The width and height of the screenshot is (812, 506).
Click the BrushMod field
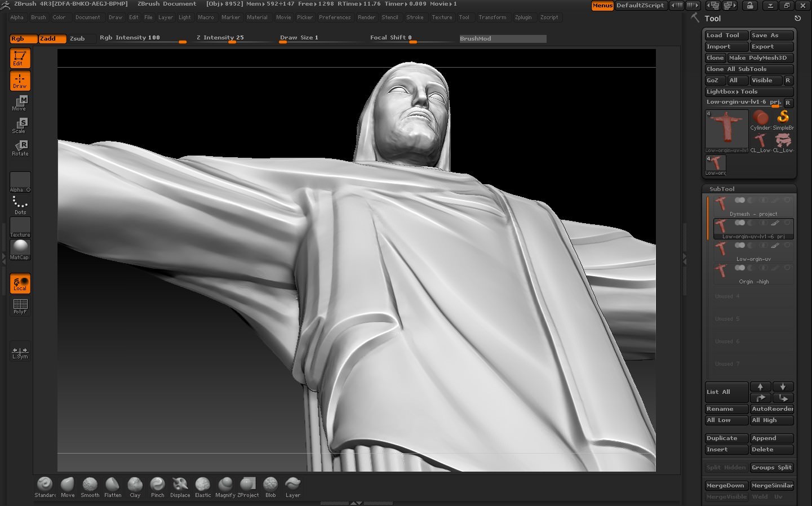tap(503, 39)
